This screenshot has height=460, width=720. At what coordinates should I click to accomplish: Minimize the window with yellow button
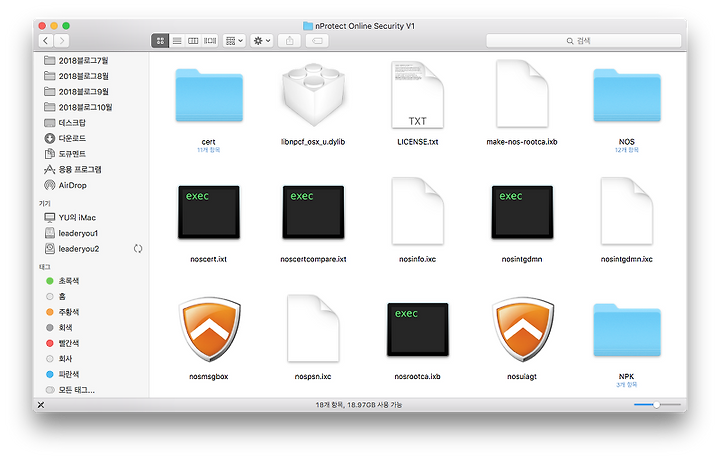(x=54, y=26)
